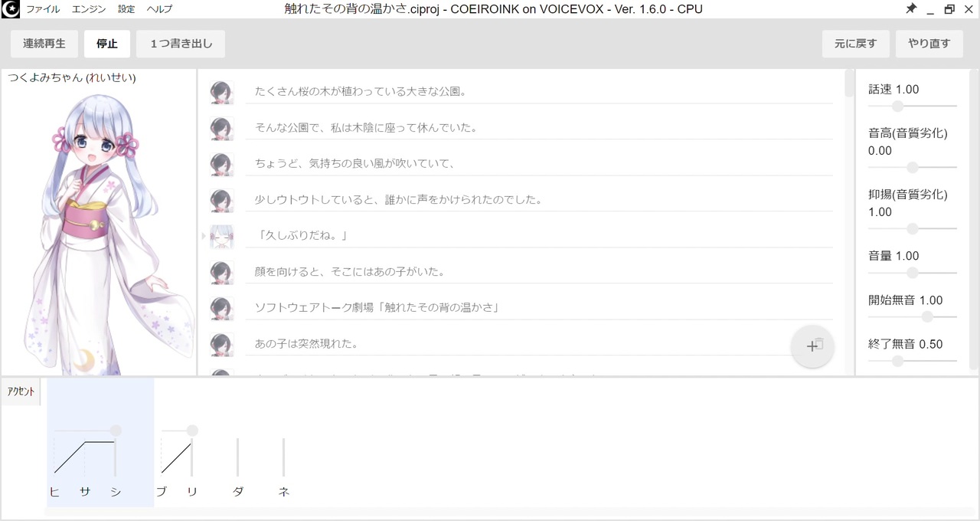Open the ヘルプ menu
This screenshot has height=521, width=980.
[159, 9]
